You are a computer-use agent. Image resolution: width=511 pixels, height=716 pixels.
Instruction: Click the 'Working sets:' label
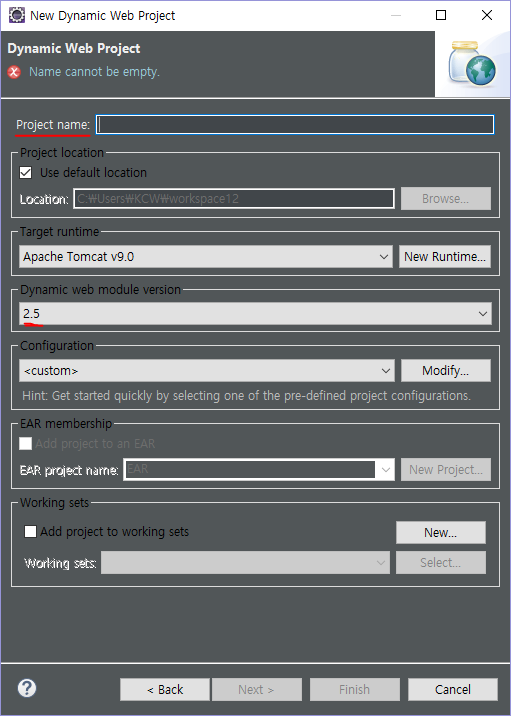(x=60, y=563)
